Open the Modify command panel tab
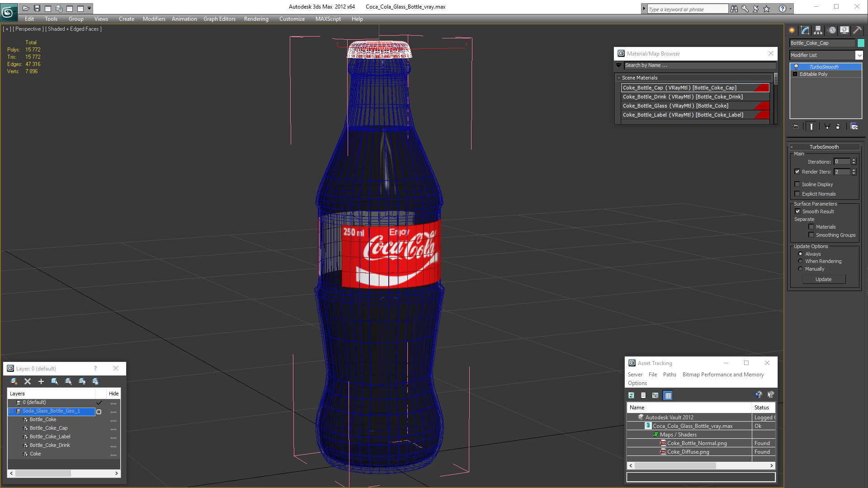 [805, 30]
